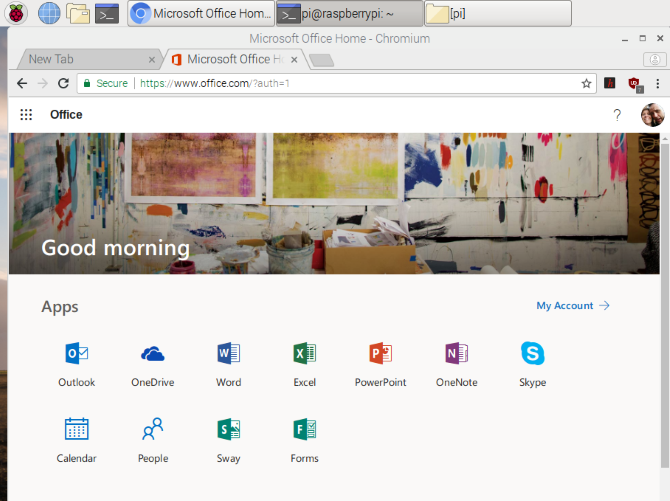Image resolution: width=670 pixels, height=501 pixels.
Task: Reload the page in Chromium
Action: pyautogui.click(x=63, y=84)
